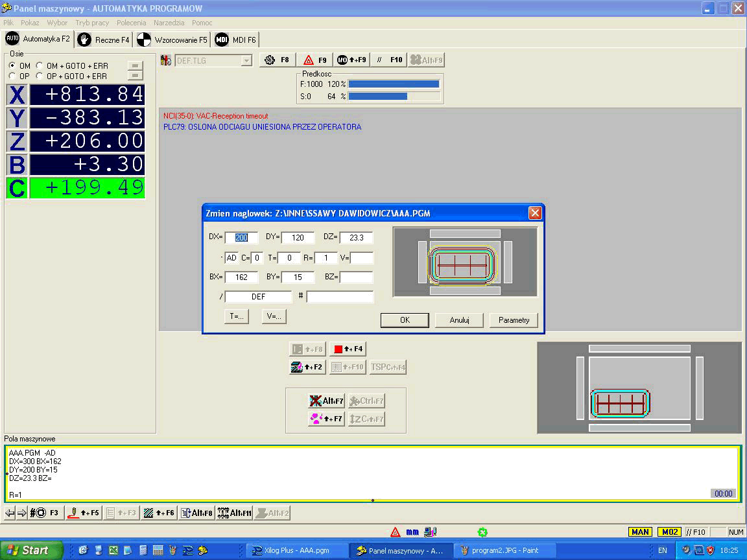This screenshot has width=747, height=560.
Task: Open the DEF.TLG dropdown list
Action: [x=246, y=61]
